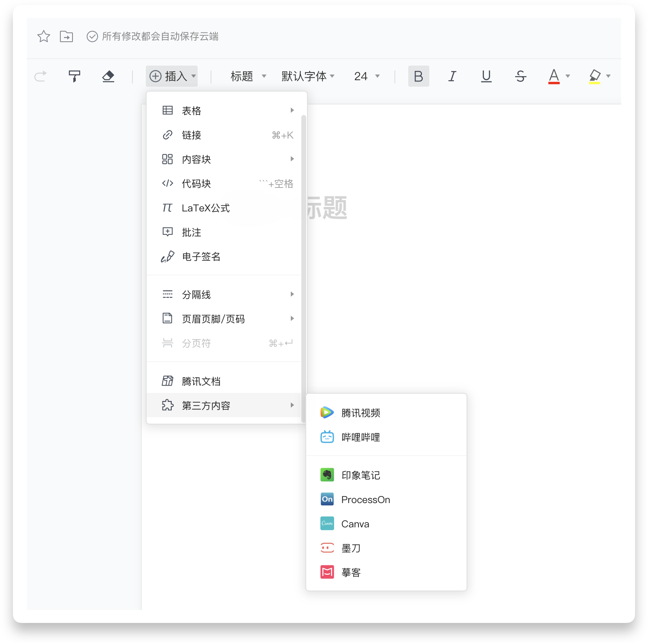Click the Tencent Docs icon
This screenshot has width=648, height=644.
(x=168, y=381)
